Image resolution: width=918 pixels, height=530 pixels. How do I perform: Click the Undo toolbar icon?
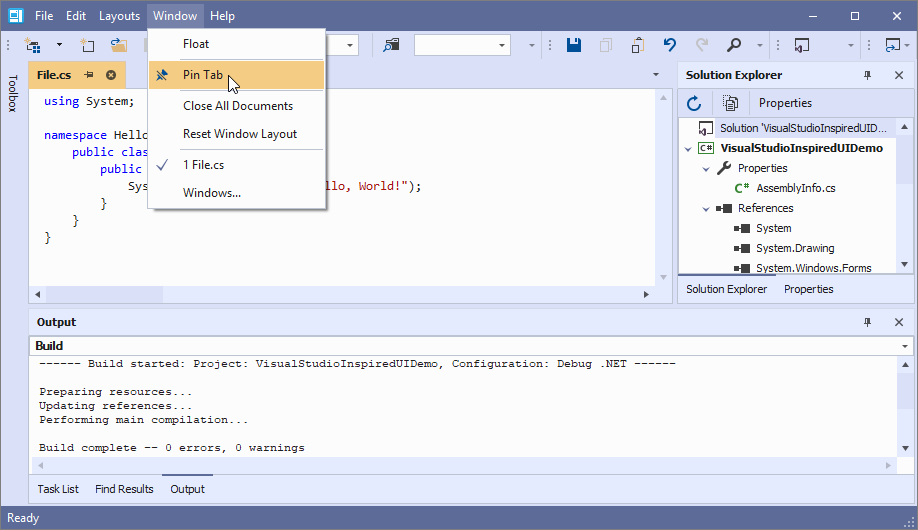click(670, 45)
